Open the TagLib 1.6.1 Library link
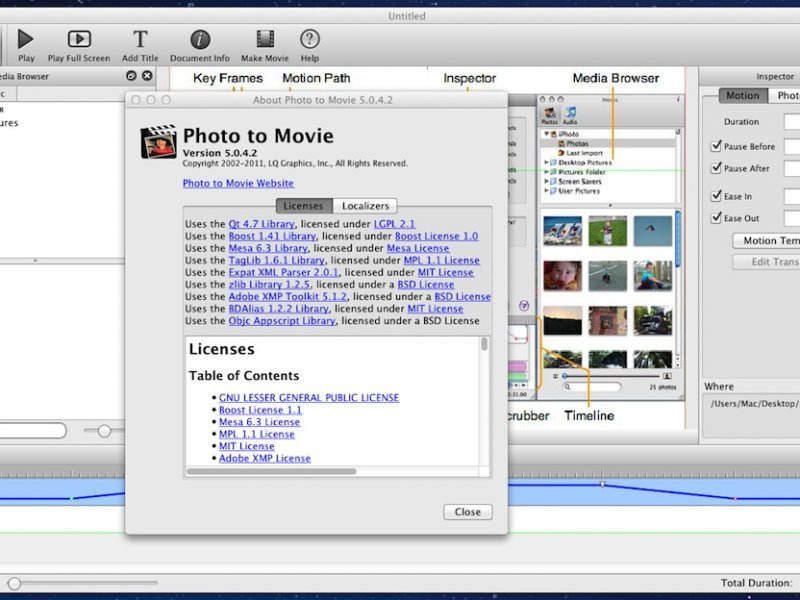The image size is (800, 600). pos(276,261)
